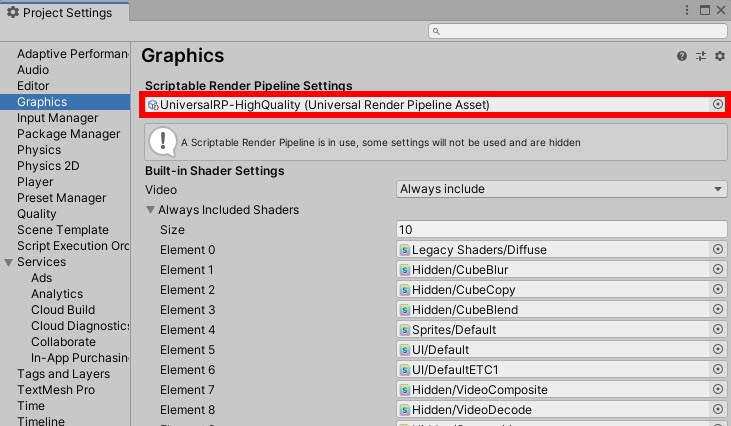The image size is (731, 426).
Task: Click the Hidden/VideoDecode shader field
Action: (561, 410)
